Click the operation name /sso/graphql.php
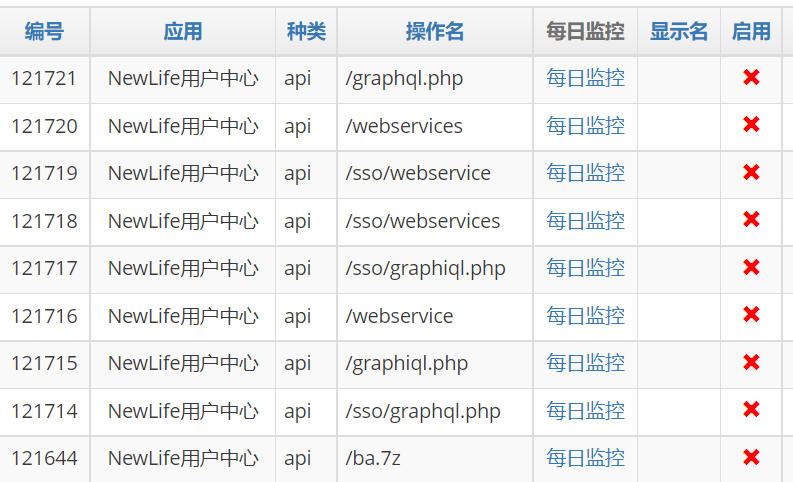The image size is (793, 482). [x=423, y=412]
